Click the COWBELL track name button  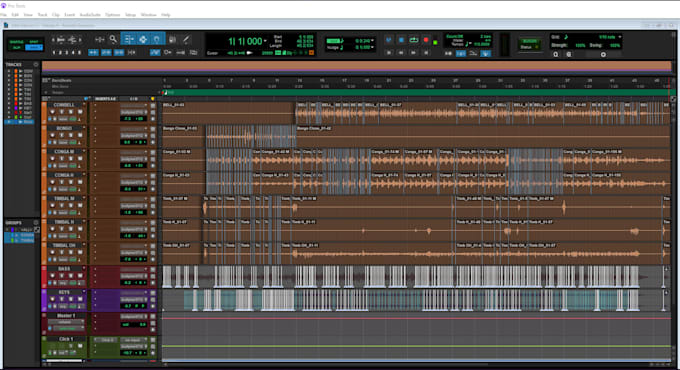[x=64, y=105]
